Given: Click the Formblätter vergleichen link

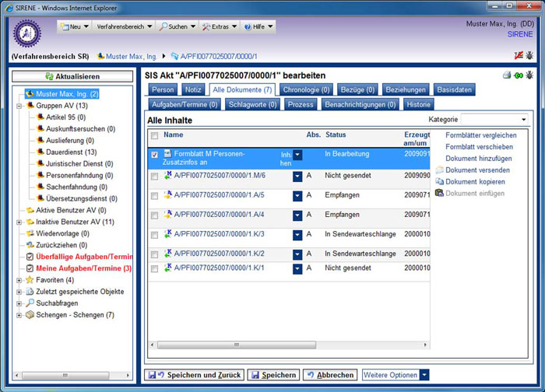Looking at the screenshot, I should [x=480, y=135].
